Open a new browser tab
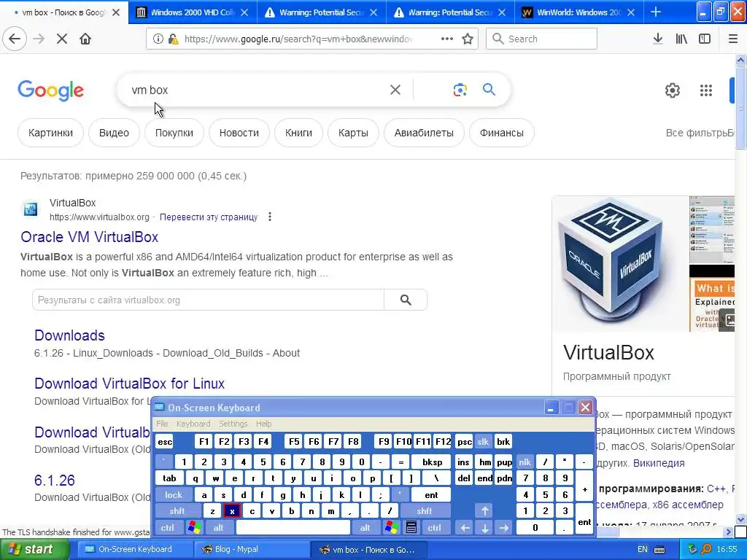Viewport: 747px width, 560px height. (x=656, y=12)
